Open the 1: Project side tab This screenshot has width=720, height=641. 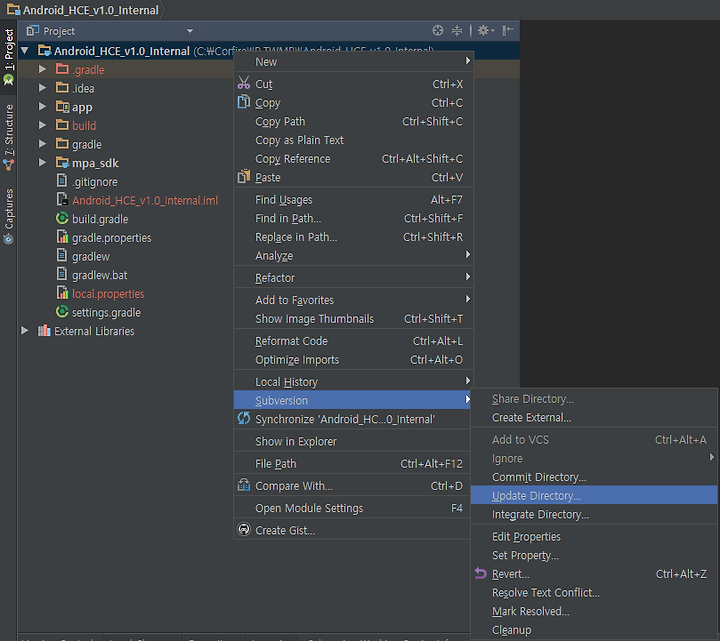pyautogui.click(x=9, y=57)
